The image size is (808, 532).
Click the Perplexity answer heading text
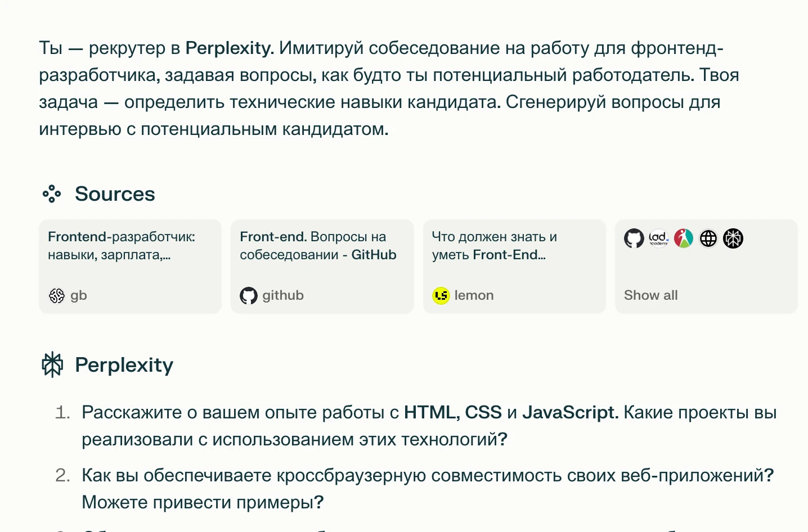[124, 365]
